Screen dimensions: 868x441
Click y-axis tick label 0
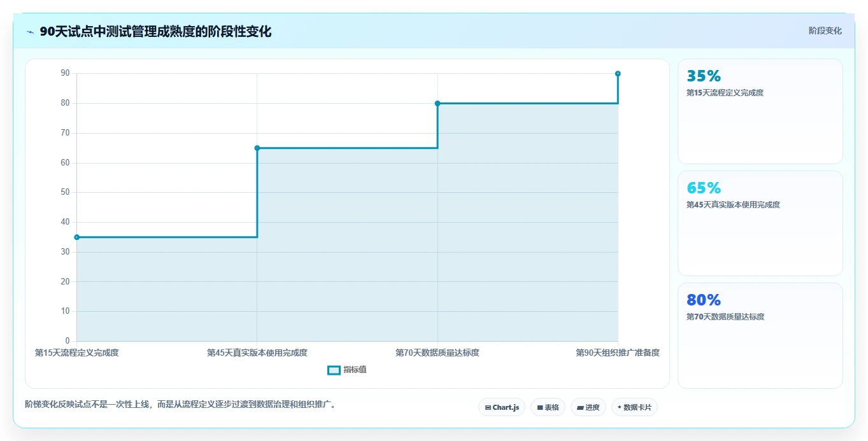(x=68, y=341)
